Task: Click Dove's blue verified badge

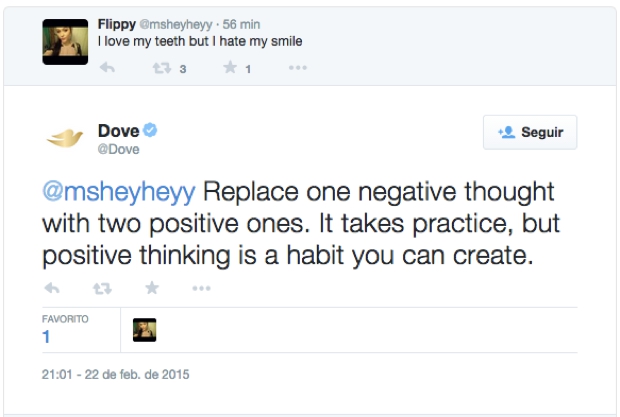Action: click(152, 130)
